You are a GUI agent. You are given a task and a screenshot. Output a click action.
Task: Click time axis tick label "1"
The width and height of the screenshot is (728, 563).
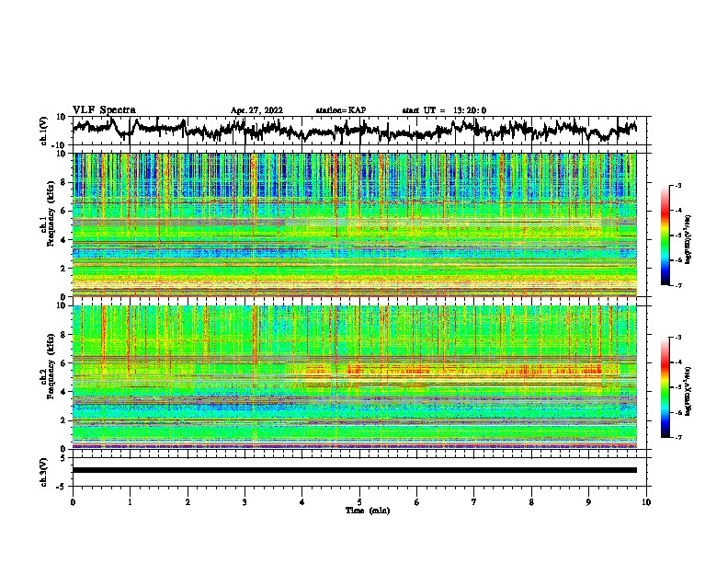[130, 502]
